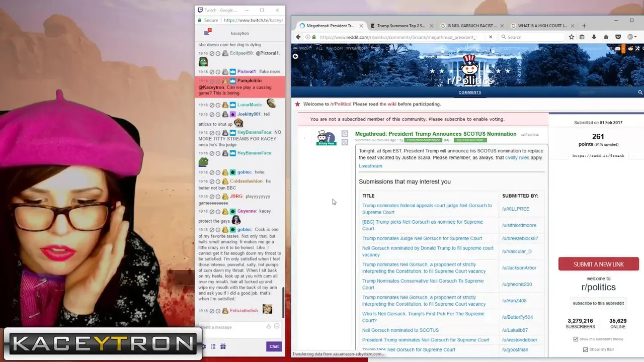
Task: Toggle Show this subreddit's theme checkbox
Action: coord(576,340)
